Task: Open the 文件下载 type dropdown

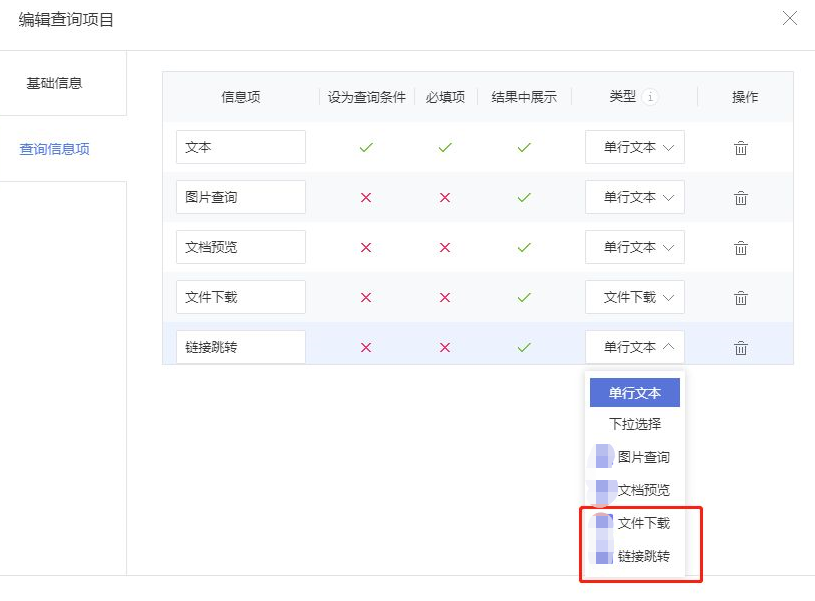Action: pos(635,297)
